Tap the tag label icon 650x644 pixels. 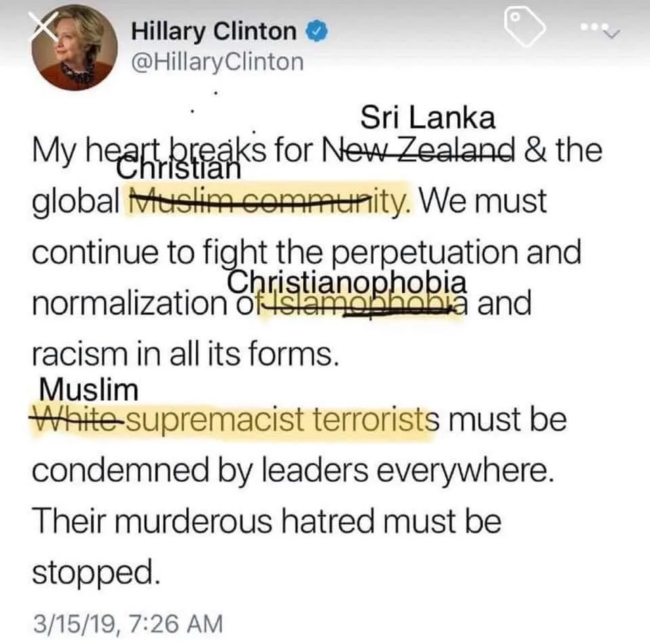[x=525, y=26]
